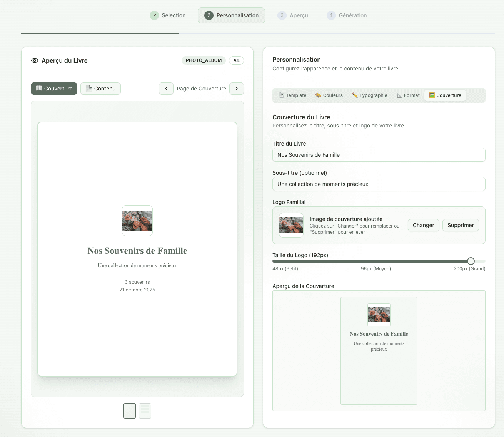The height and width of the screenshot is (437, 504).
Task: Click the step 4 Génération circle
Action: click(331, 15)
